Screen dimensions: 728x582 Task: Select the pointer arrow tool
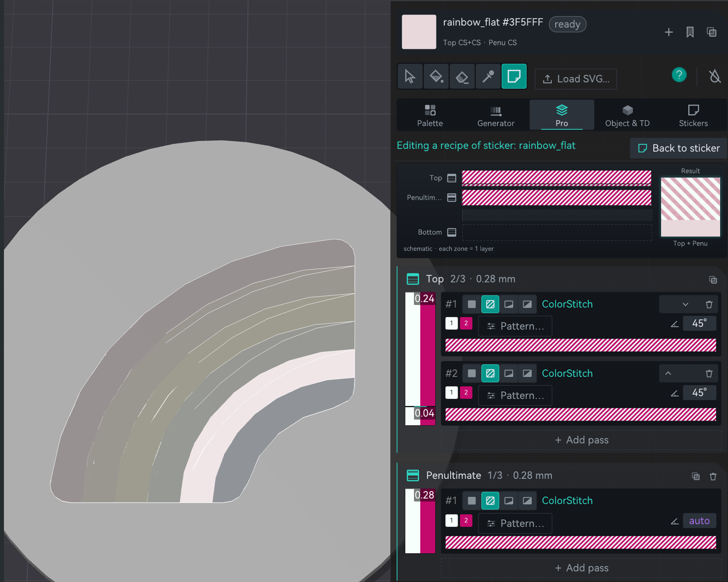tap(410, 76)
